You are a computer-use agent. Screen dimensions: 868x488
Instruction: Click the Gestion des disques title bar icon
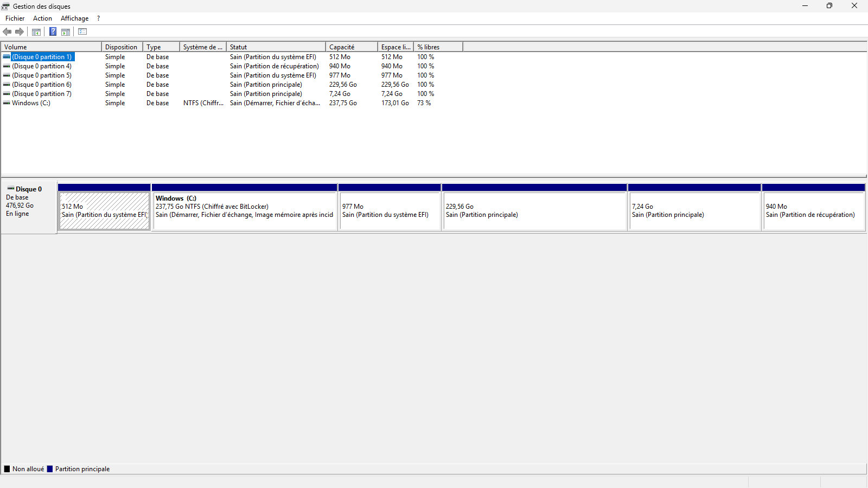tap(5, 7)
